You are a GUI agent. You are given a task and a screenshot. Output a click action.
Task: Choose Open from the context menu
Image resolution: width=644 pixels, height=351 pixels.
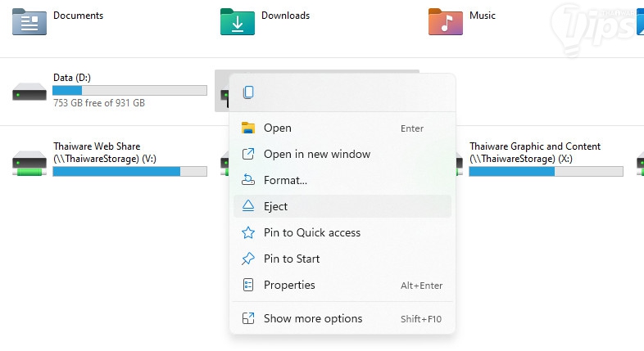tap(278, 128)
